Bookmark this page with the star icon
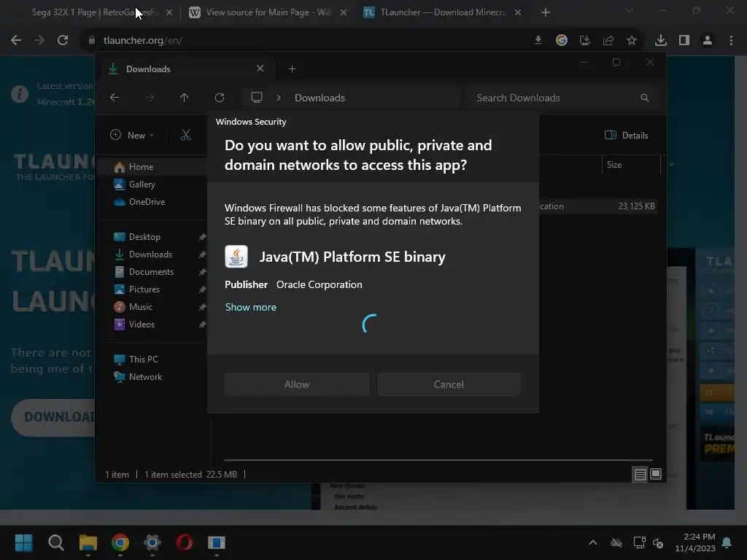747x560 pixels. [632, 41]
